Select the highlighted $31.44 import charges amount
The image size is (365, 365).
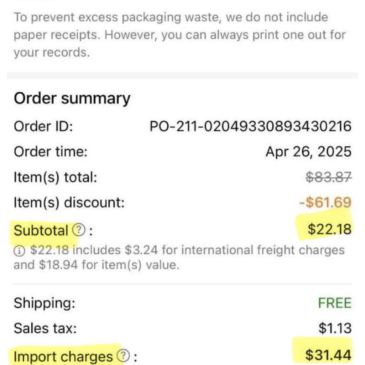click(x=328, y=355)
